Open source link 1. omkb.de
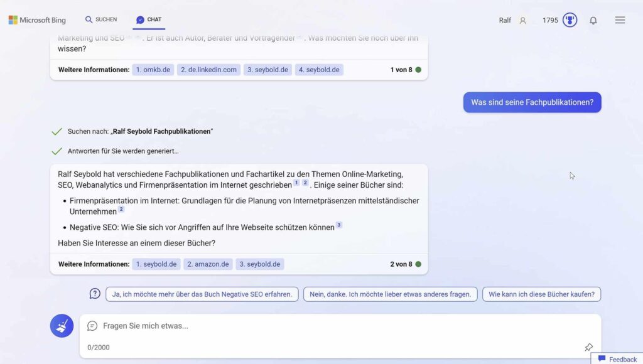The height and width of the screenshot is (364, 643). (153, 70)
